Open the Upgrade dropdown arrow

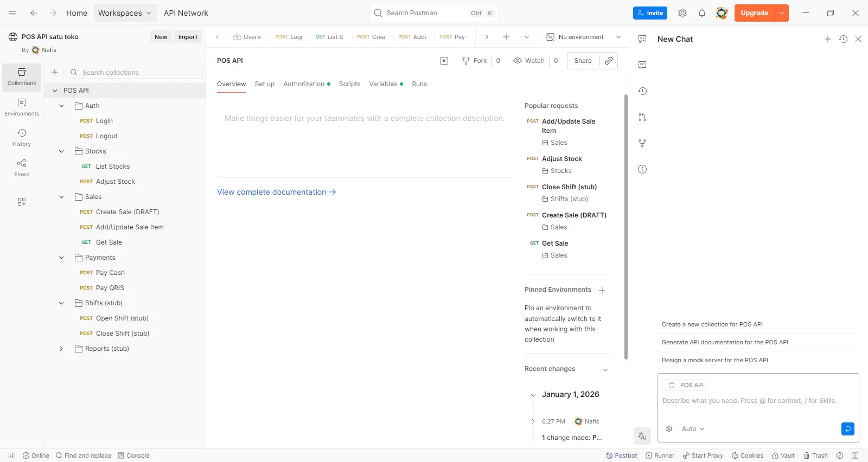pos(782,13)
